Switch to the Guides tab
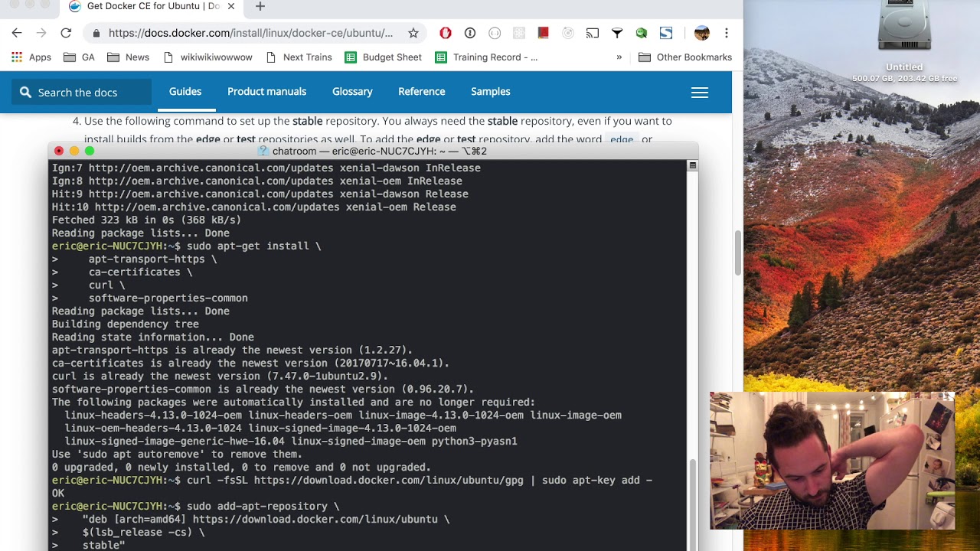Screen dimensions: 980x551 pos(185,92)
